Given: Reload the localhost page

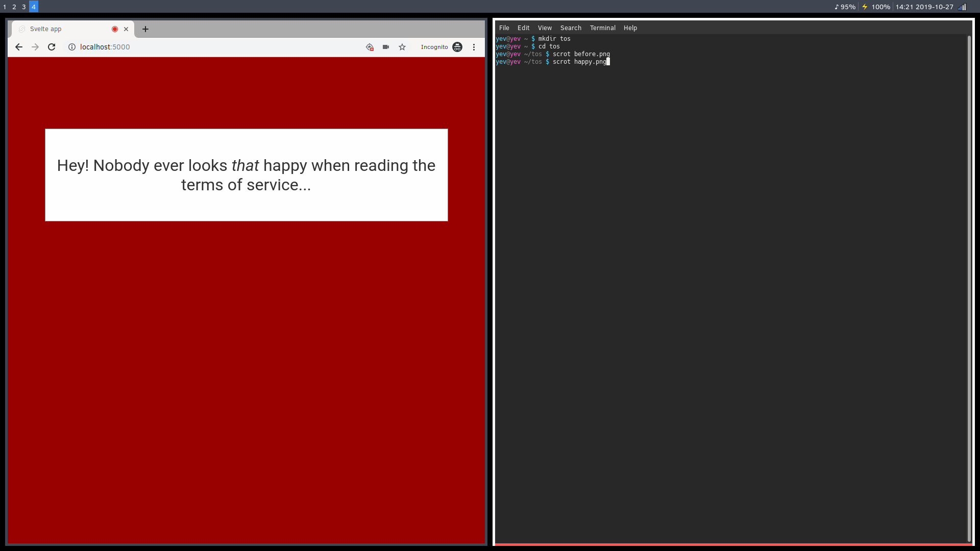Looking at the screenshot, I should pos(52,47).
